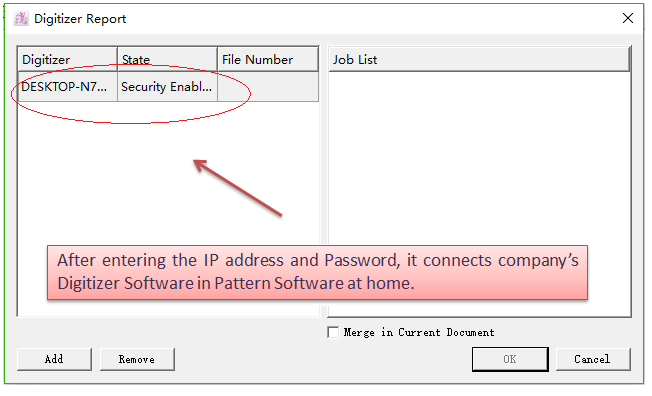Click the Job List header

479,59
